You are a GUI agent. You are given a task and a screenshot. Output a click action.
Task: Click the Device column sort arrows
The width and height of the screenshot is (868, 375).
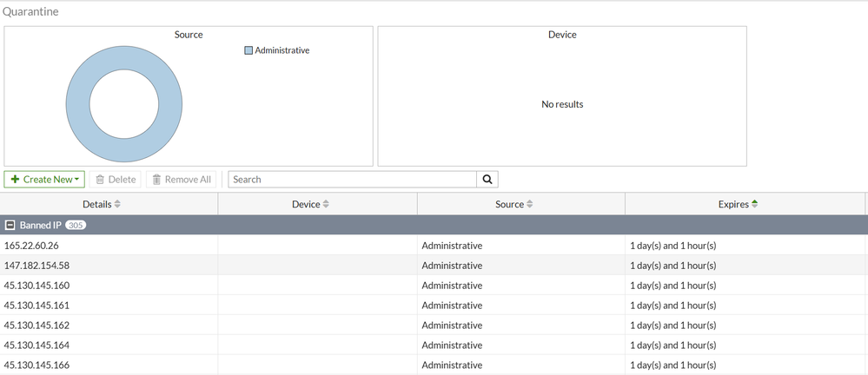point(326,204)
